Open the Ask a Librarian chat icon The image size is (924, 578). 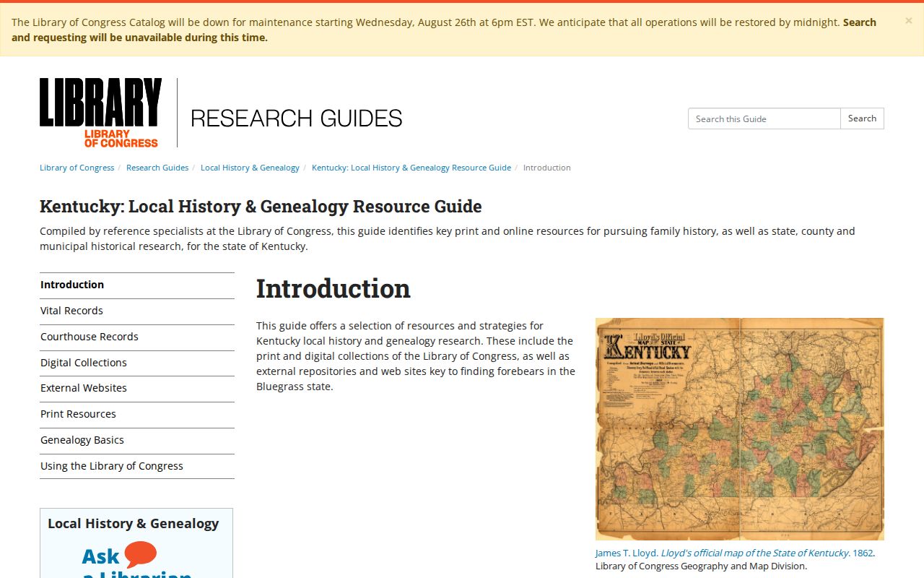[x=140, y=555]
